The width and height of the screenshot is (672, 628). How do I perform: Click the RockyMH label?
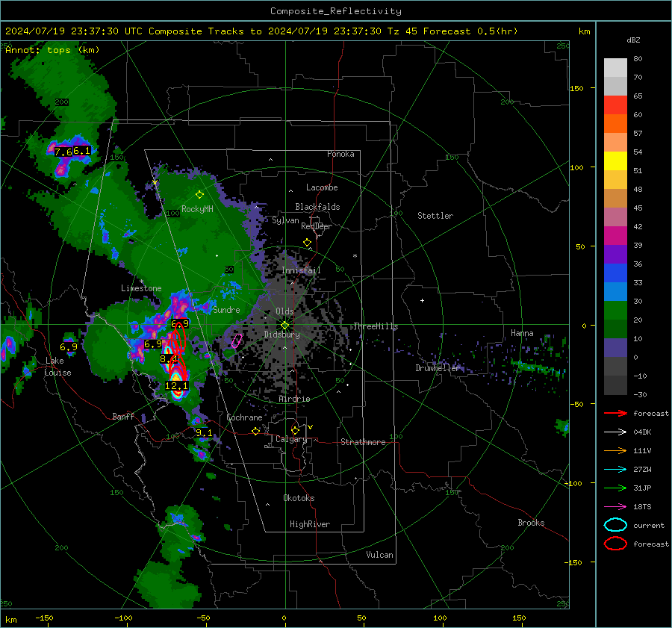197,209
